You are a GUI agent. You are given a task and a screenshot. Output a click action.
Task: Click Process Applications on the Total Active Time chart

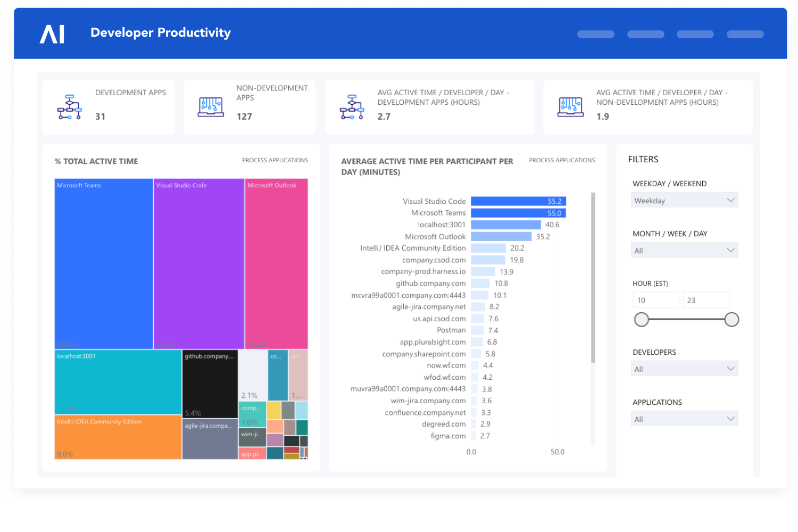click(x=275, y=160)
